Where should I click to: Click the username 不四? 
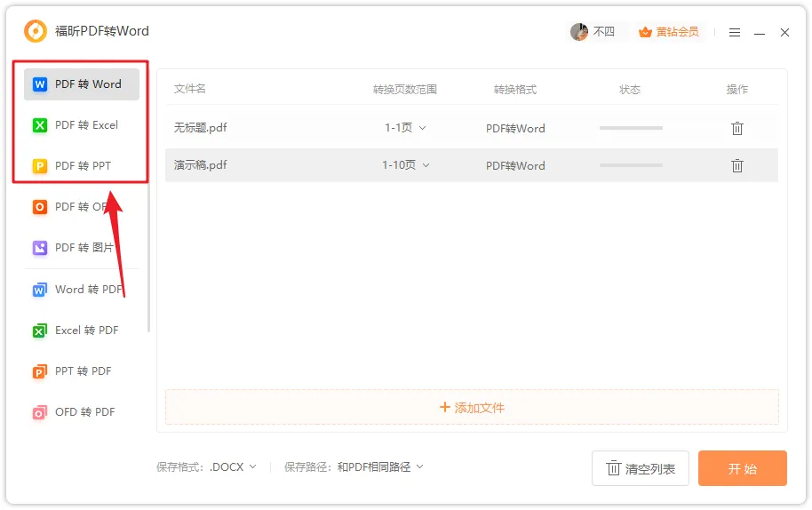click(603, 32)
